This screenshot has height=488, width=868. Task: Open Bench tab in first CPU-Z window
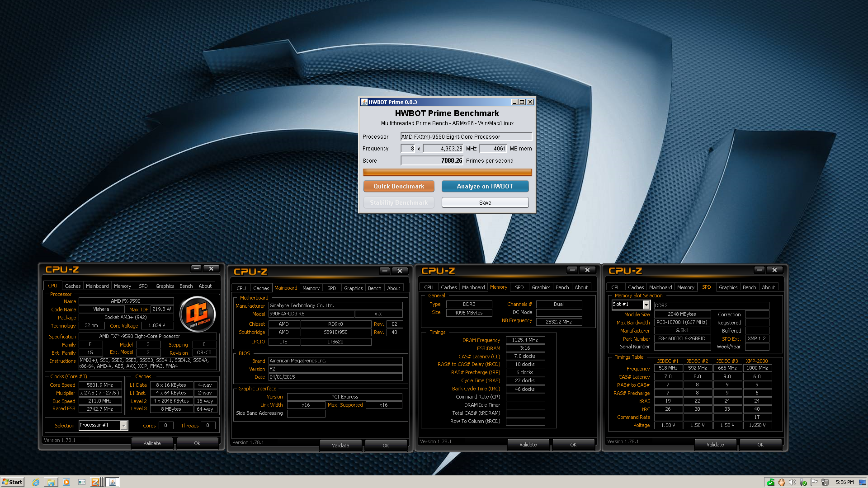pyautogui.click(x=186, y=286)
